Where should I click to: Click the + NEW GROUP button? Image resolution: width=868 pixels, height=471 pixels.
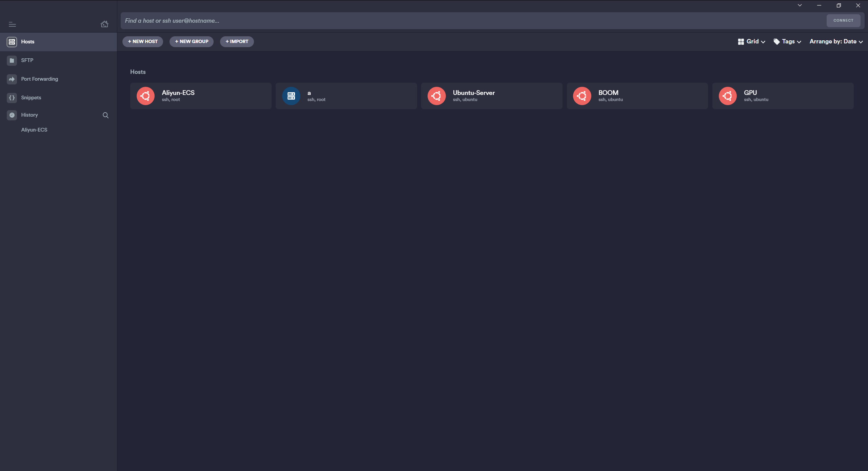click(x=192, y=41)
